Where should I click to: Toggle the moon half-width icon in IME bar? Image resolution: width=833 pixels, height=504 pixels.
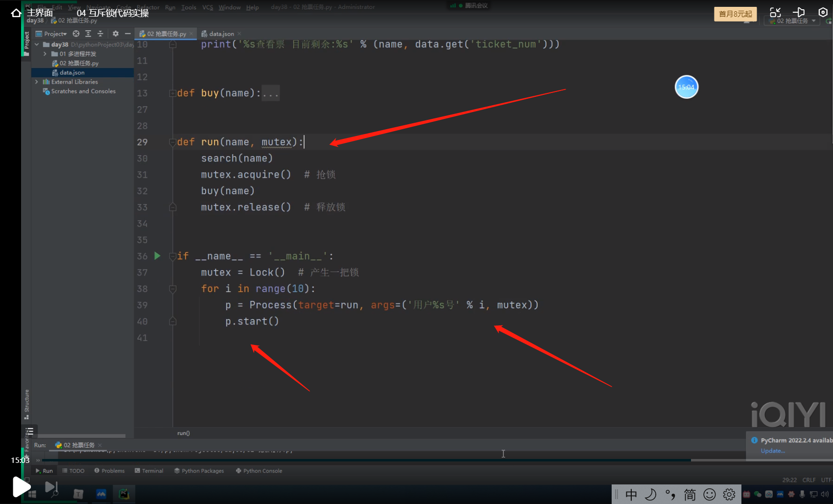(x=650, y=495)
